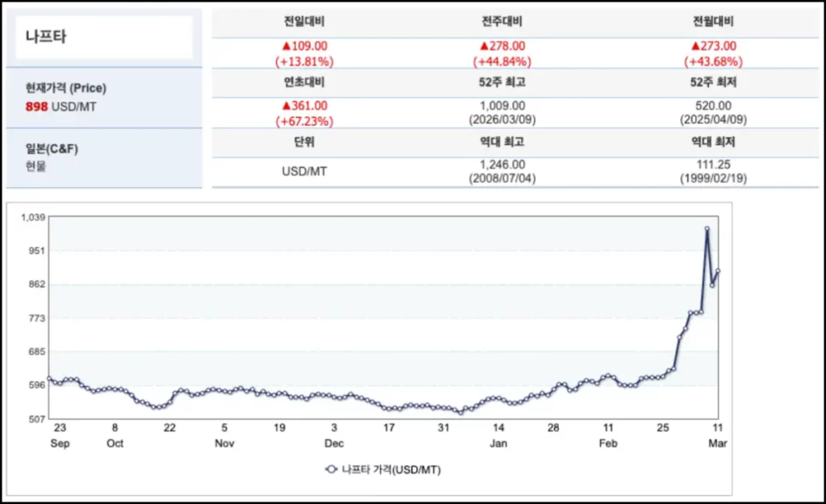Click the 전일대비 column header
The image size is (826, 504).
point(305,21)
